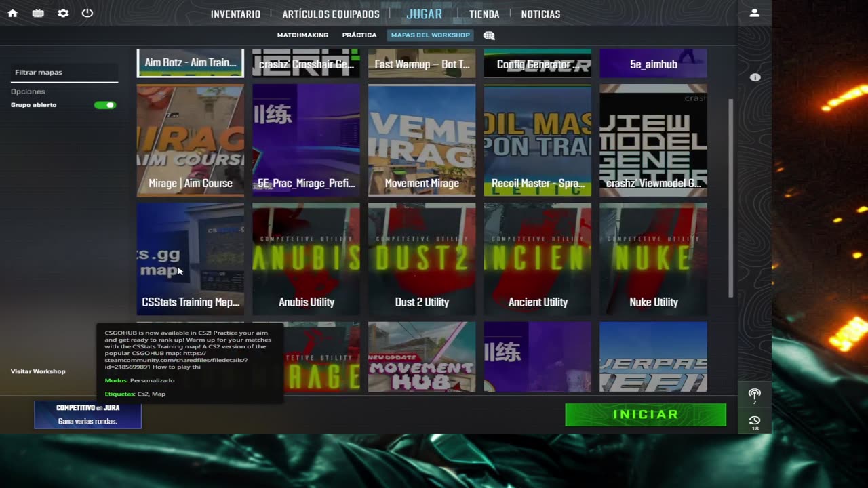868x488 pixels.
Task: Select the Fast Warmup map
Action: [x=422, y=63]
